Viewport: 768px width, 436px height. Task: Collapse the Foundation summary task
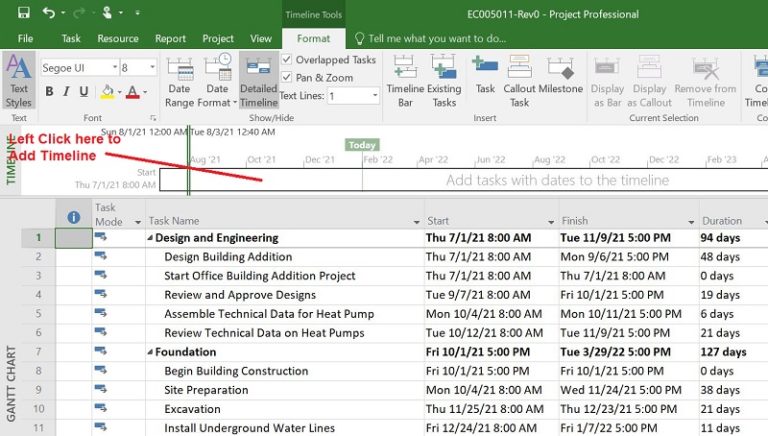(151, 352)
